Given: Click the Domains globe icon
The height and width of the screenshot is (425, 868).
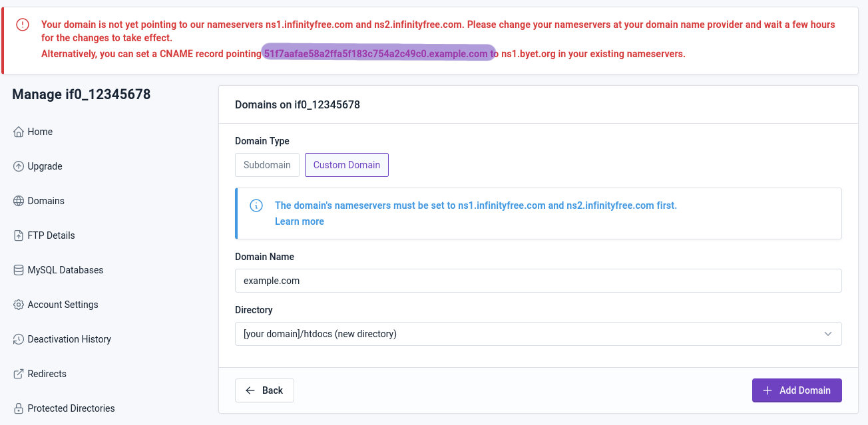Looking at the screenshot, I should point(19,201).
